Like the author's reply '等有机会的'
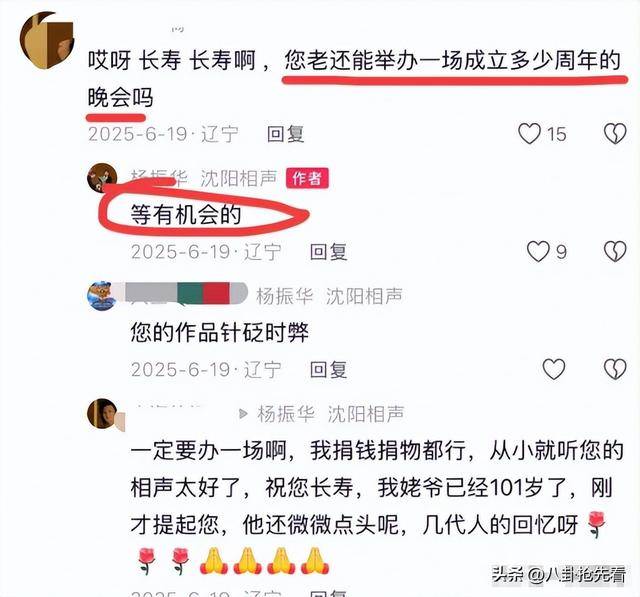The height and width of the screenshot is (597, 640). pos(538,251)
